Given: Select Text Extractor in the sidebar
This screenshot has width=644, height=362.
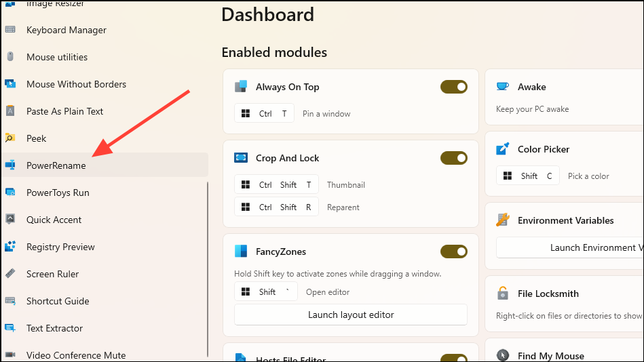Looking at the screenshot, I should [x=105, y=327].
